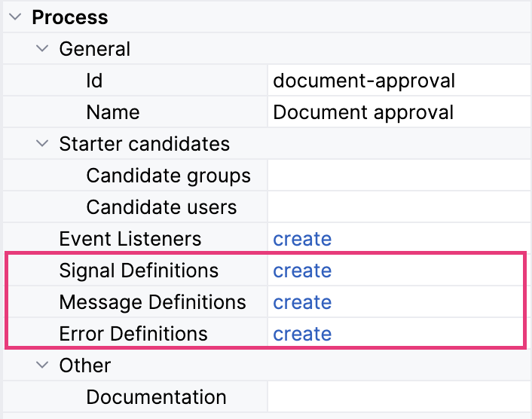Image resolution: width=532 pixels, height=419 pixels.
Task: Select the Documentation property label
Action: (x=156, y=397)
